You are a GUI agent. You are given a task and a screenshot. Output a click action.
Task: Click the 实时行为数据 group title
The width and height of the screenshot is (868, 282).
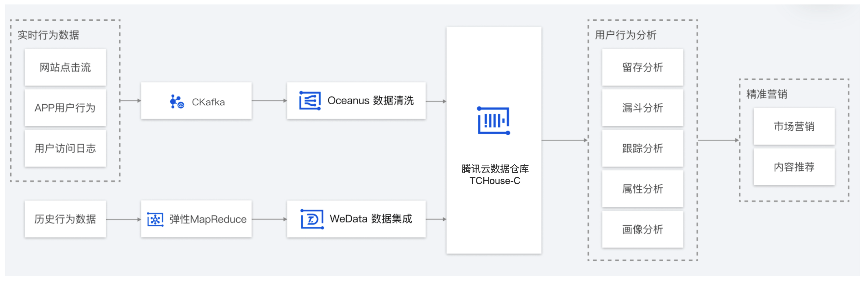pyautogui.click(x=48, y=35)
